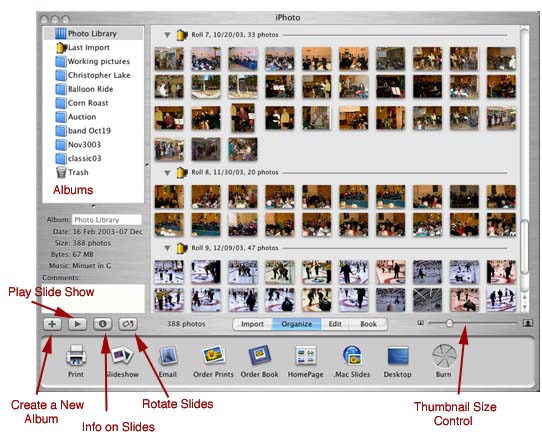Select the Order Prints icon

(214, 355)
